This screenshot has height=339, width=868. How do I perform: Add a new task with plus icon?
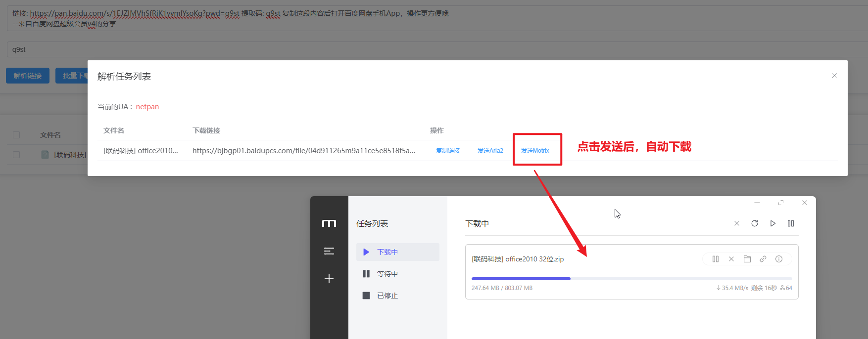click(329, 279)
